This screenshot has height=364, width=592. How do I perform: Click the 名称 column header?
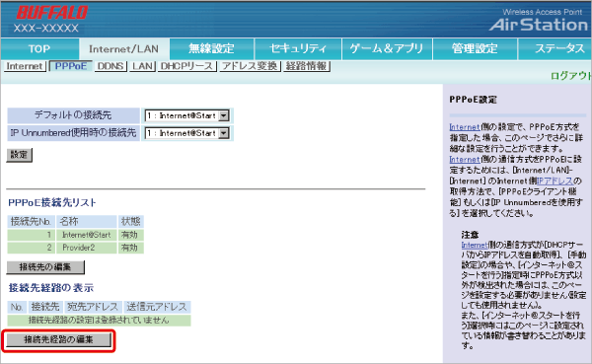[x=86, y=221]
